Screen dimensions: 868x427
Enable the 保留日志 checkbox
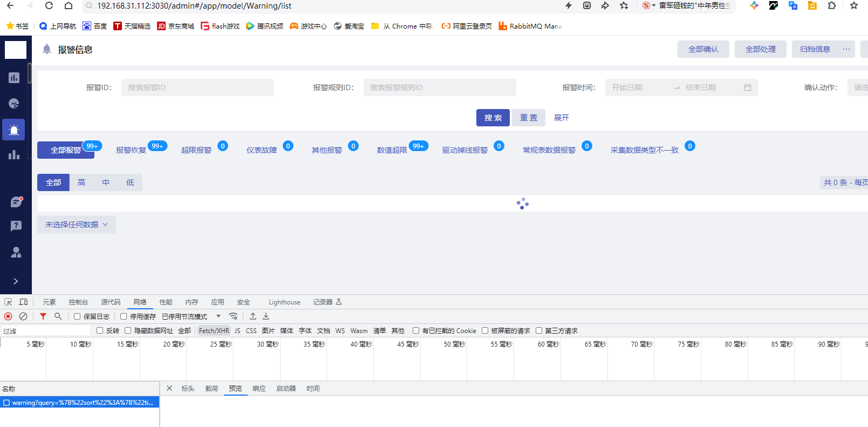[x=77, y=316]
